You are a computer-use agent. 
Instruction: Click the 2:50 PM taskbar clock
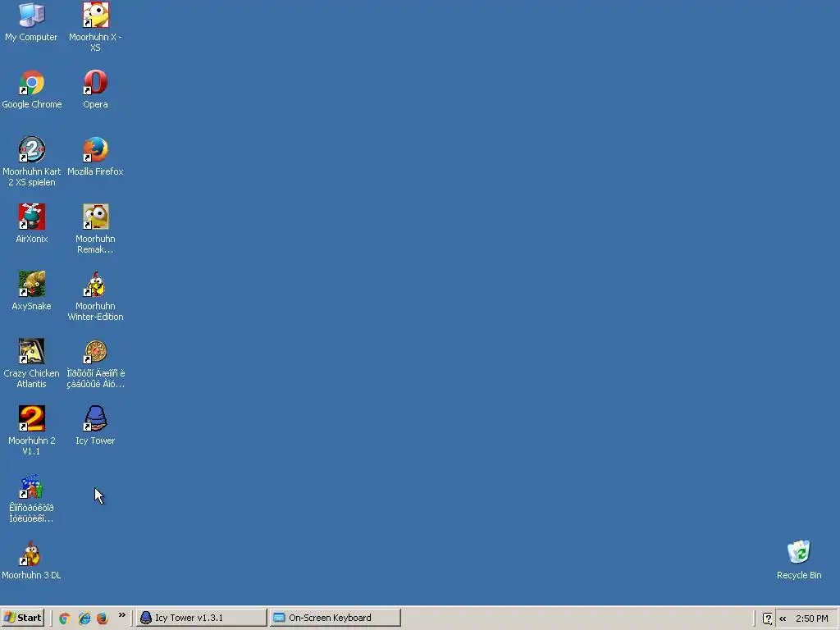coord(811,619)
